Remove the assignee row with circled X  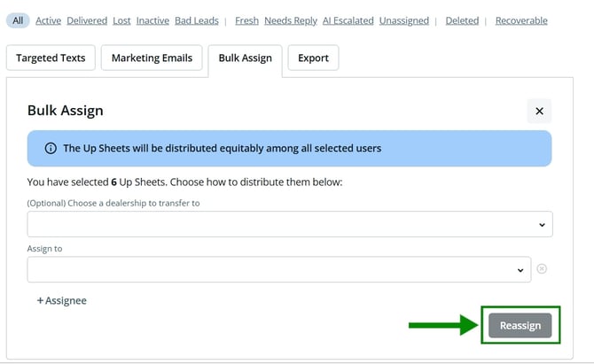(542, 268)
